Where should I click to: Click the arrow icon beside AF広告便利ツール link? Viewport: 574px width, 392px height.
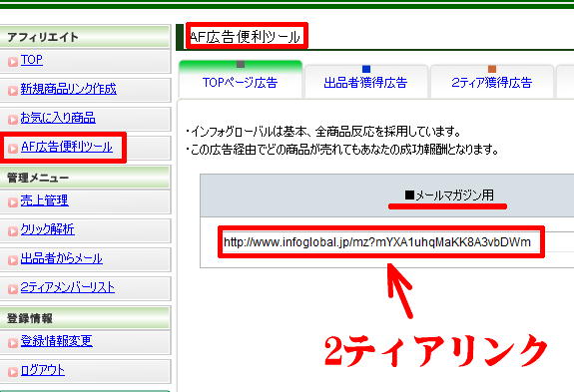tap(13, 148)
